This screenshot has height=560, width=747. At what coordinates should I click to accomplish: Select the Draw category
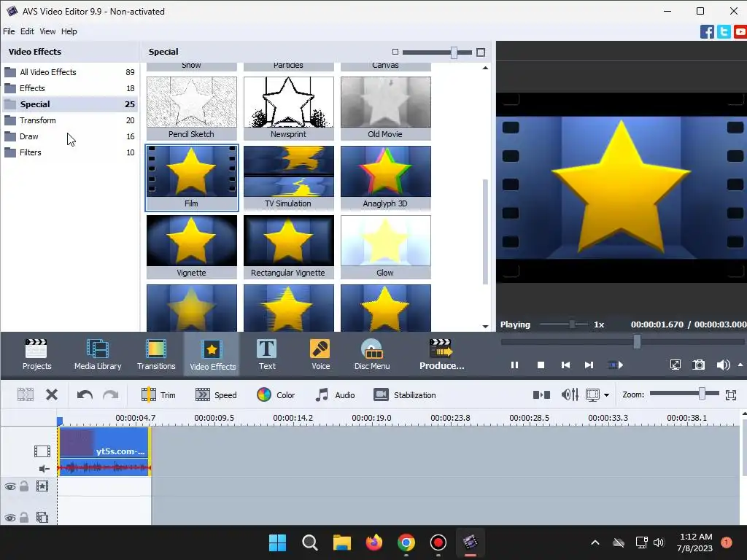(x=70, y=136)
